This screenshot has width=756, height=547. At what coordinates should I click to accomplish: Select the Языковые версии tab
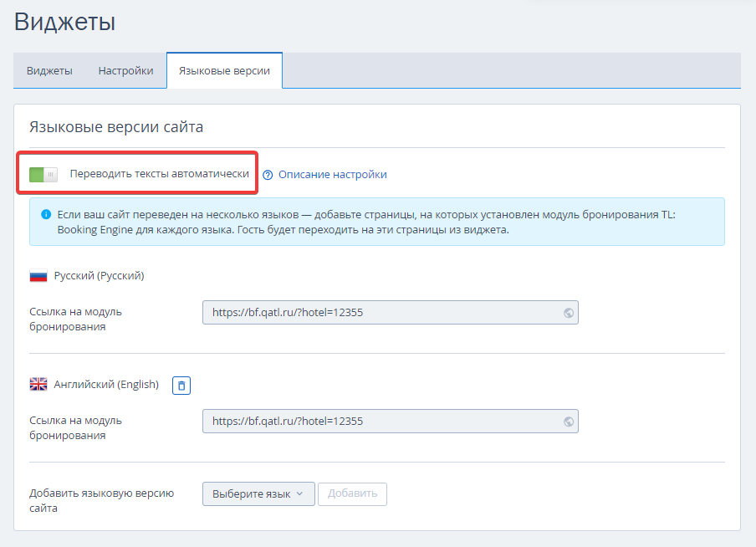point(224,71)
